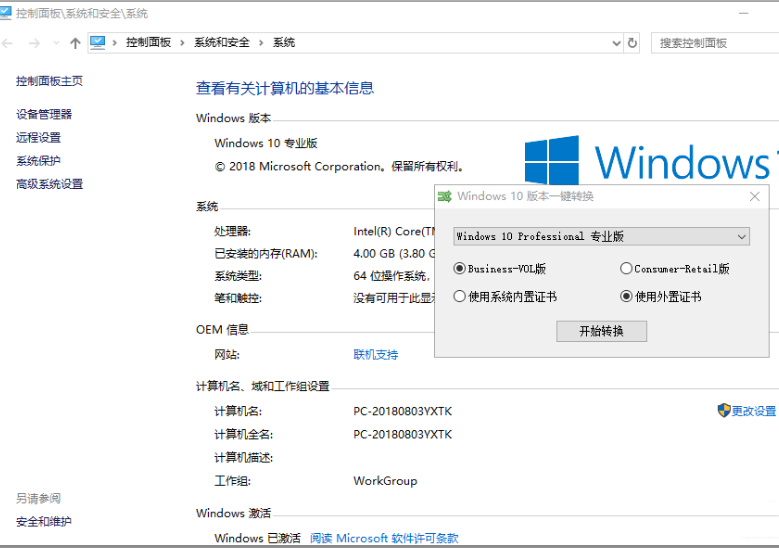The width and height of the screenshot is (779, 548).
Task: Open 控制面板主页 link
Action: tap(49, 81)
